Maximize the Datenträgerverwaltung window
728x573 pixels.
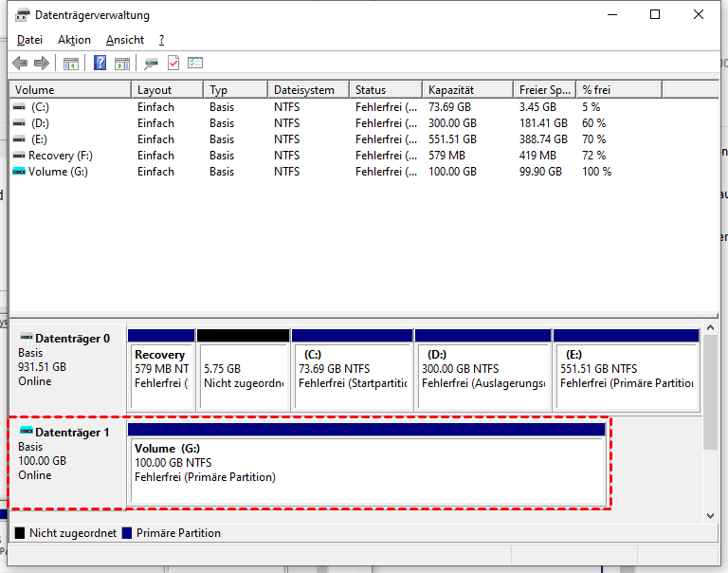[x=655, y=15]
